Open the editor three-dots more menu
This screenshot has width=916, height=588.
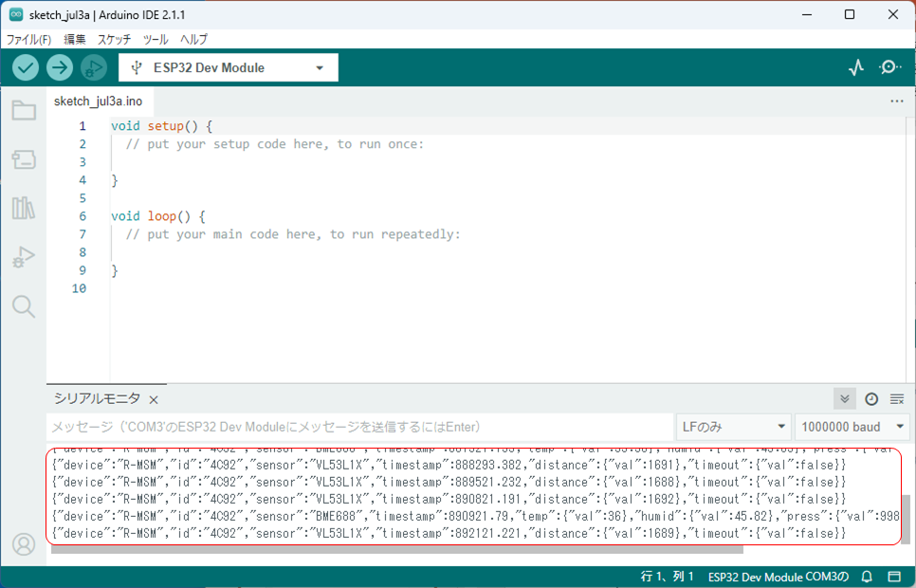897,101
